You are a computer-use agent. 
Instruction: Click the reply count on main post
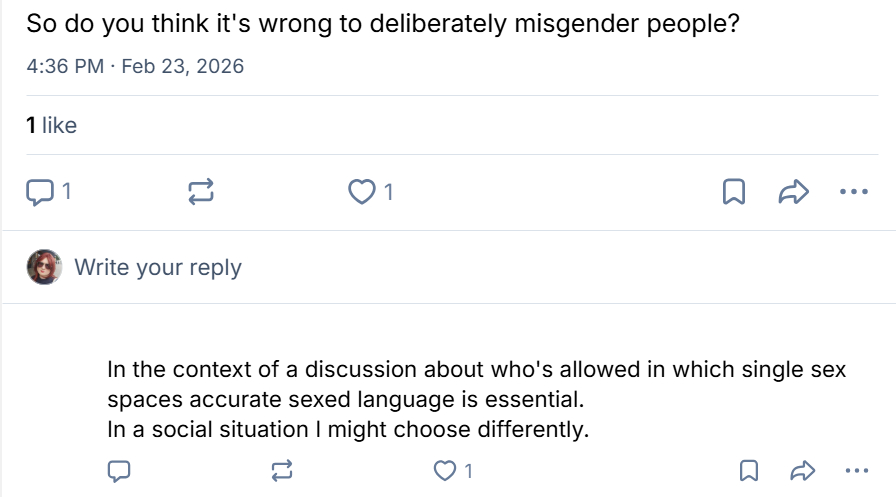point(66,192)
